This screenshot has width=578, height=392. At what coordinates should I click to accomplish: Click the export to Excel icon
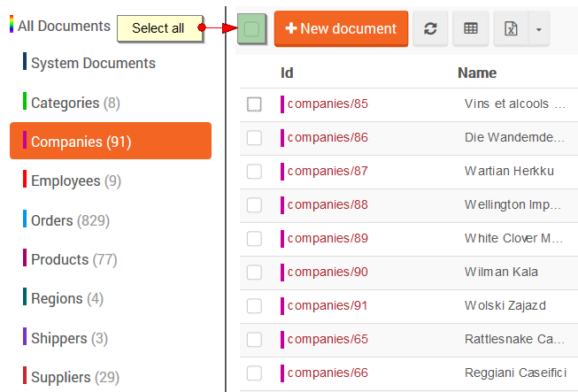[x=511, y=28]
